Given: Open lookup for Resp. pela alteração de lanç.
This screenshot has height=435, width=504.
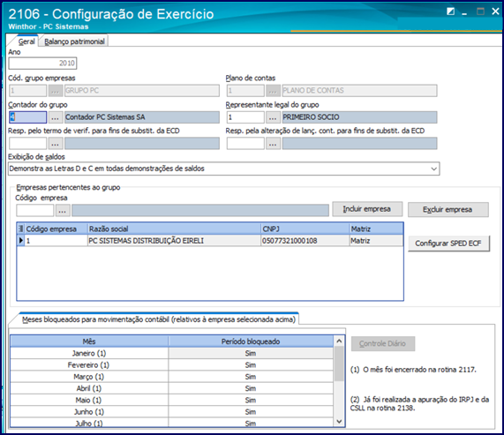Looking at the screenshot, I should pos(273,143).
